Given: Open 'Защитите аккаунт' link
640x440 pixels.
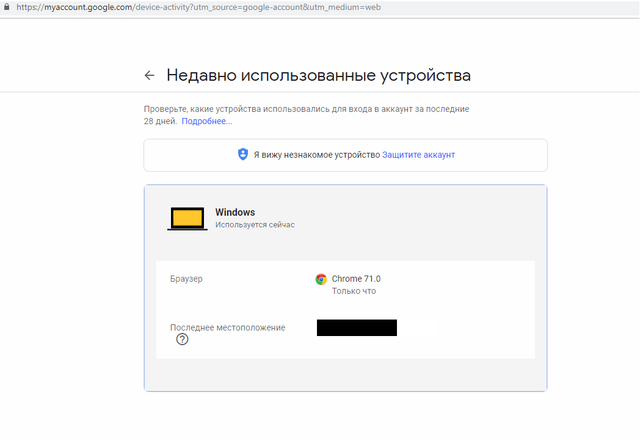Looking at the screenshot, I should point(418,155).
